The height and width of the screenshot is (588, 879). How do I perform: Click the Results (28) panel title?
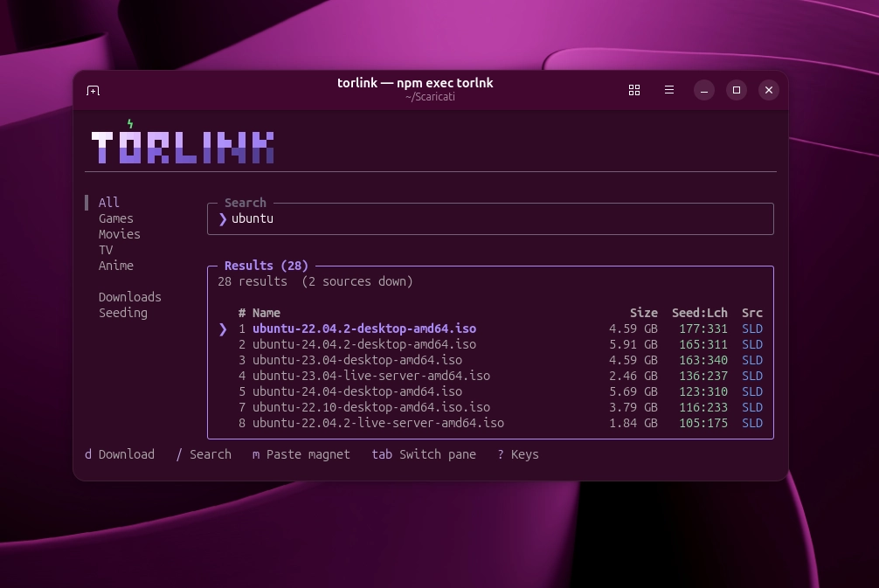[266, 266]
